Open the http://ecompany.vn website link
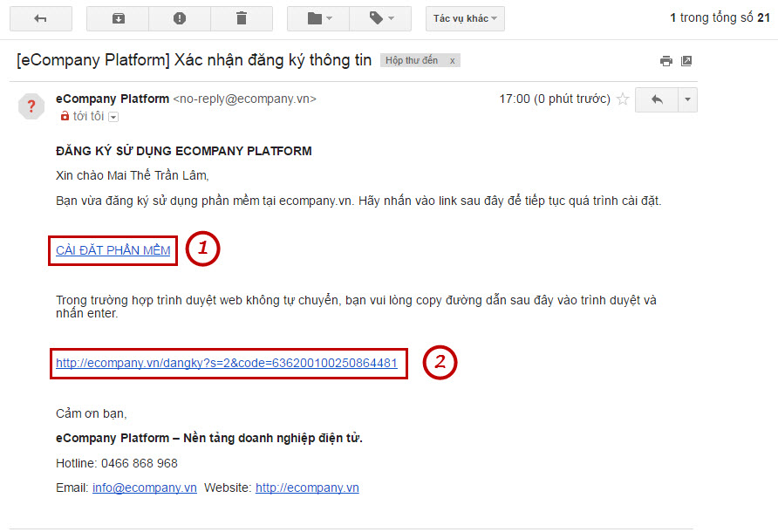The height and width of the screenshot is (532, 778). tap(307, 488)
